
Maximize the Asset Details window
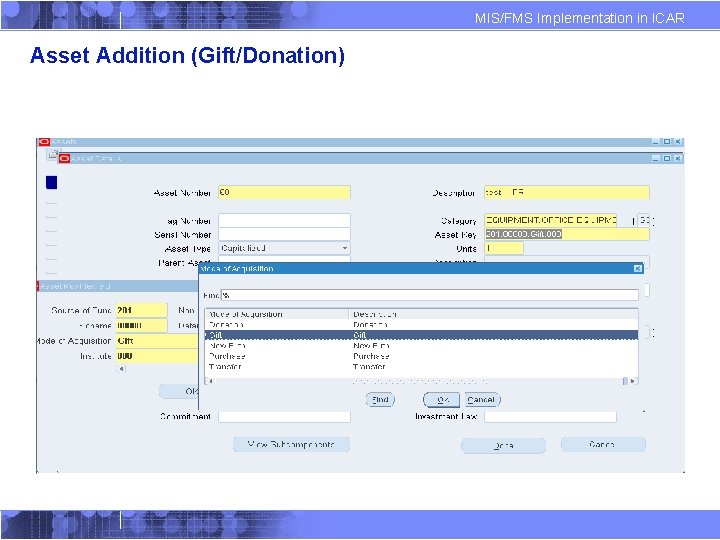667,158
